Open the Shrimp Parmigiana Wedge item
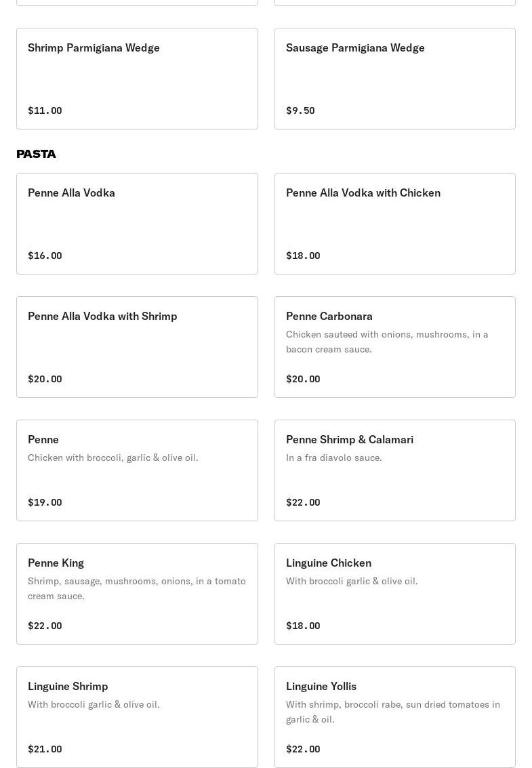The image size is (532, 768). click(94, 47)
